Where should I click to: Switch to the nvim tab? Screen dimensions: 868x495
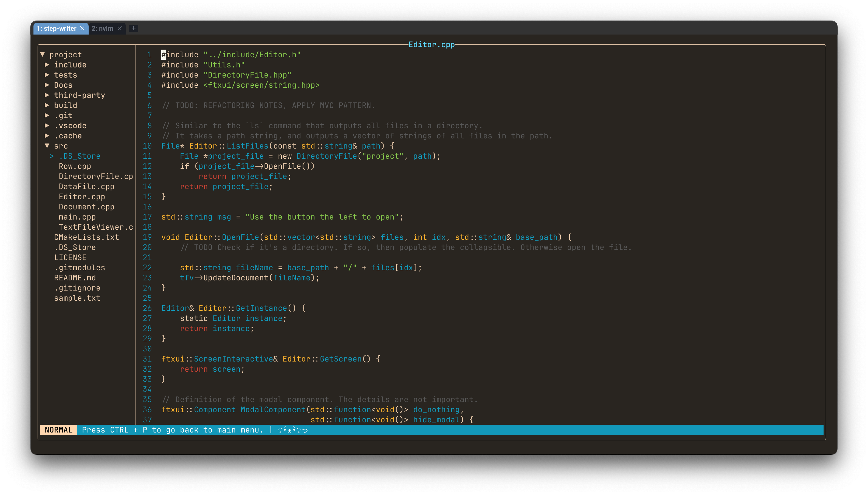(102, 29)
